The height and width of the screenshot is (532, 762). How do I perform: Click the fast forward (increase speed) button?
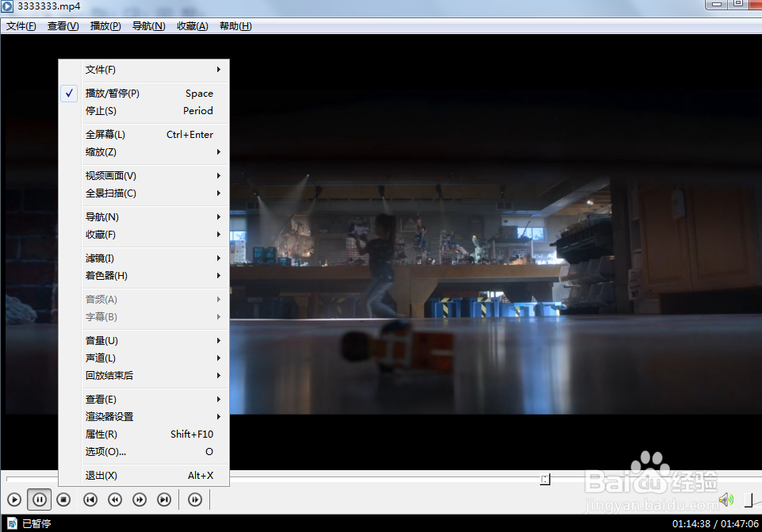pyautogui.click(x=140, y=499)
